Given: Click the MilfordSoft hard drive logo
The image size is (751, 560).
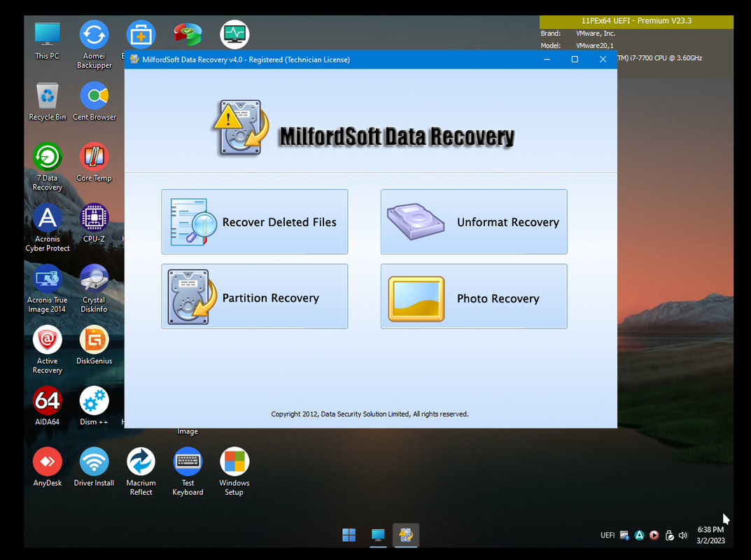Looking at the screenshot, I should click(x=241, y=127).
